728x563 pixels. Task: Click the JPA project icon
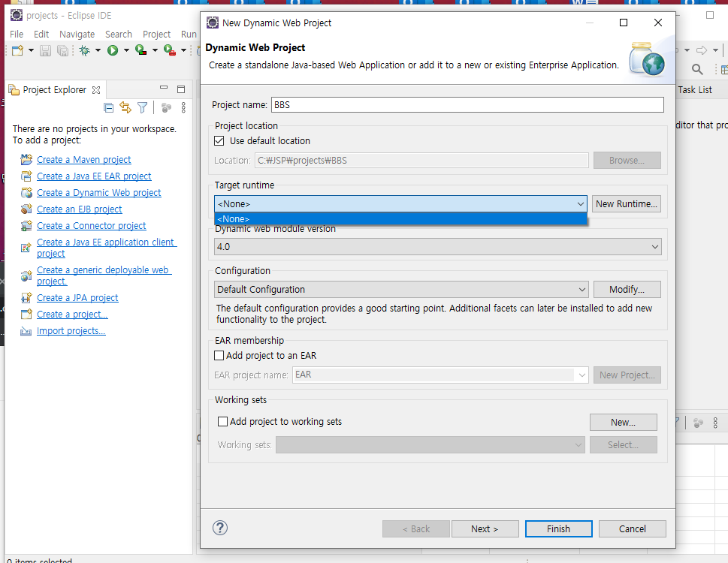(26, 298)
